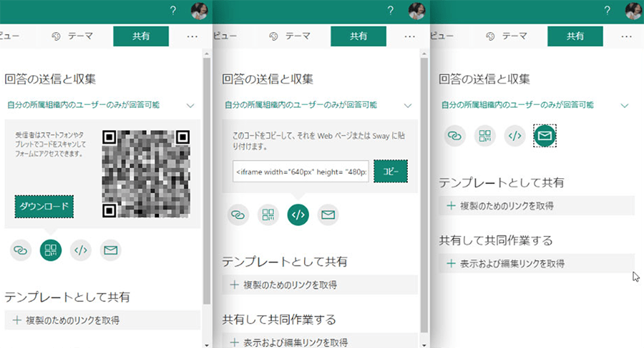Click 表示および編集リンクを取得 in the middle panel
The height and width of the screenshot is (348, 644).
click(x=320, y=342)
